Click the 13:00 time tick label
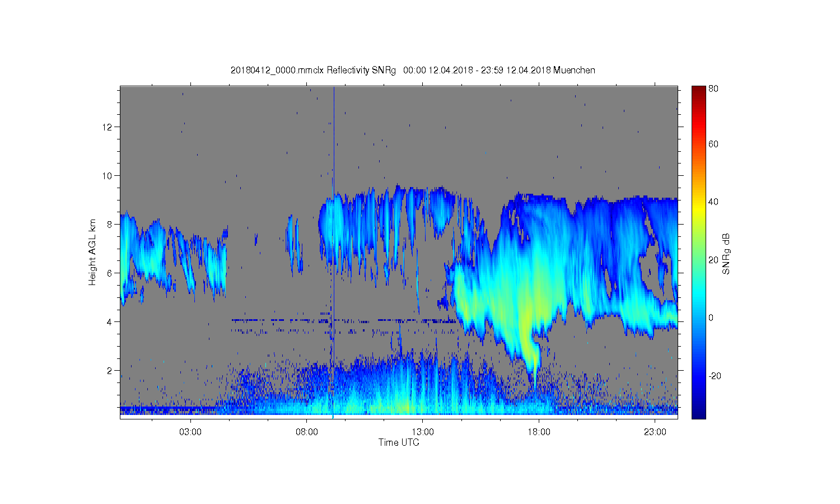Viewport: 840px width, 504px height. click(x=423, y=432)
